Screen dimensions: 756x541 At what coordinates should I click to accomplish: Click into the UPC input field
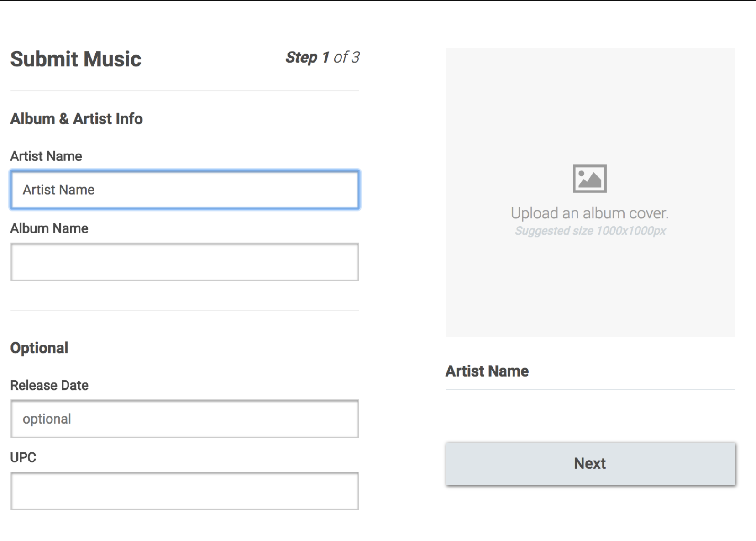(x=185, y=491)
